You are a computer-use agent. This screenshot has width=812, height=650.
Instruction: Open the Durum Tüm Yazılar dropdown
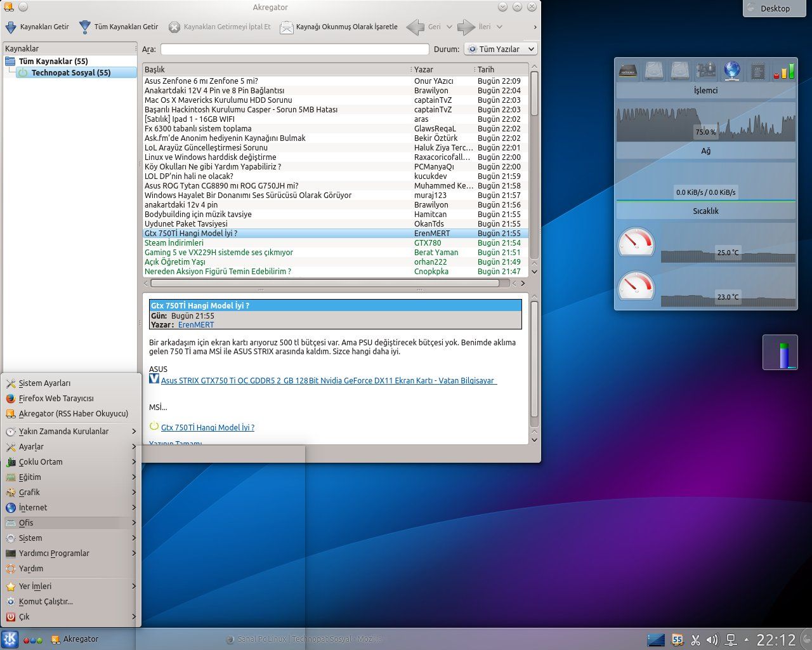(501, 49)
